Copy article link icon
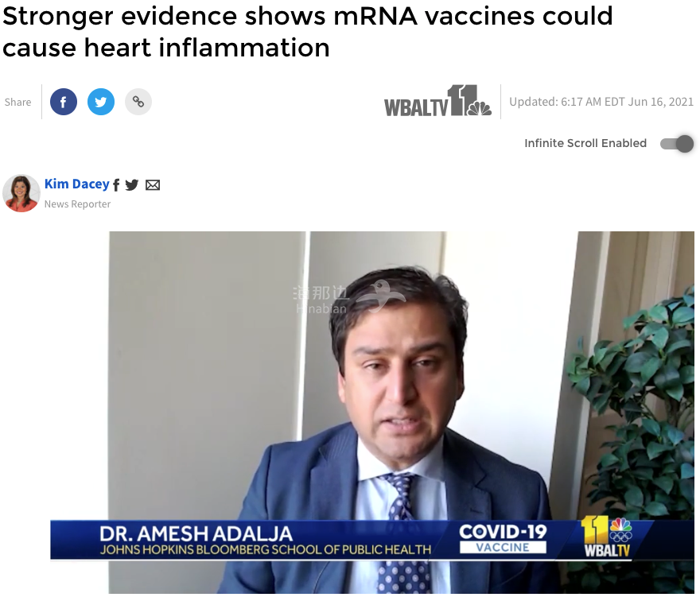Image resolution: width=700 pixels, height=597 pixels. [x=138, y=102]
